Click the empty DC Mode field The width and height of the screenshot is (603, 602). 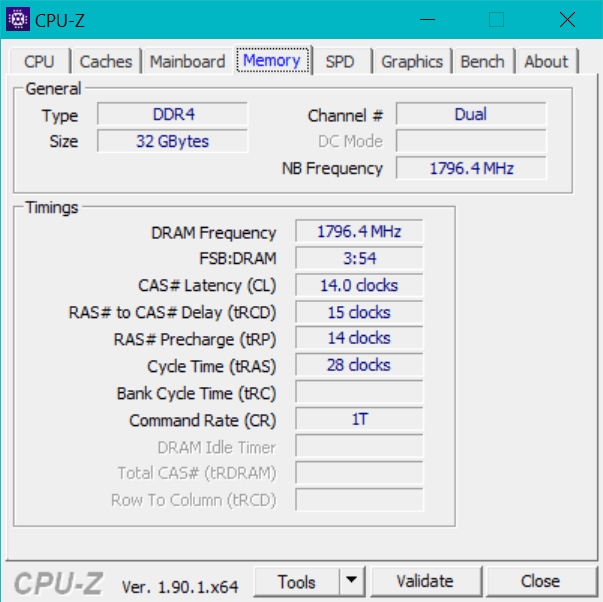pos(471,141)
